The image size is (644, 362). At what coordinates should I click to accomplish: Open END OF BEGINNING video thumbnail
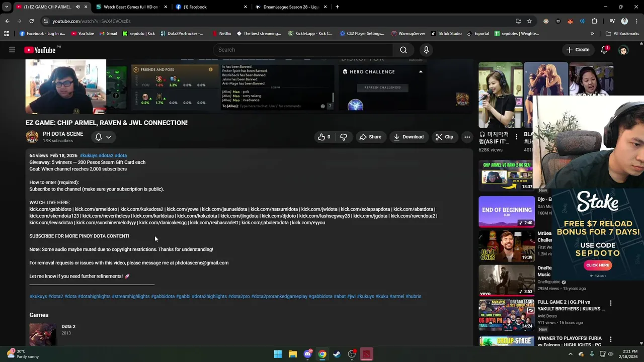coord(507,212)
